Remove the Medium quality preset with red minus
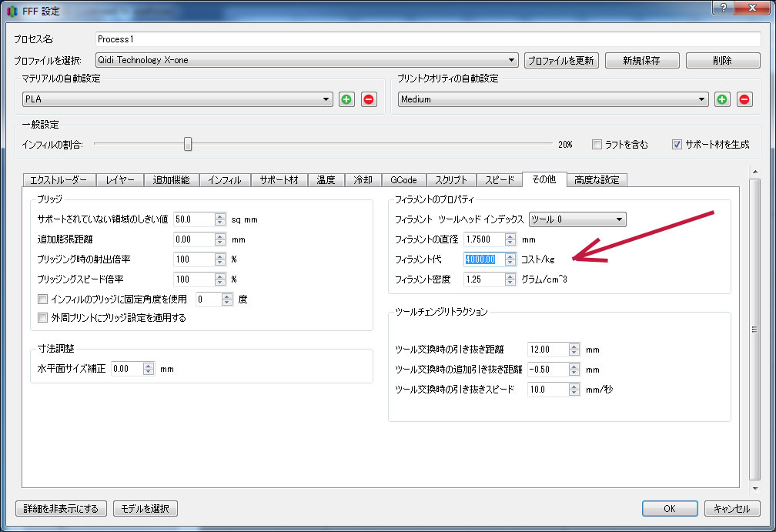The height and width of the screenshot is (532, 776). [x=744, y=99]
